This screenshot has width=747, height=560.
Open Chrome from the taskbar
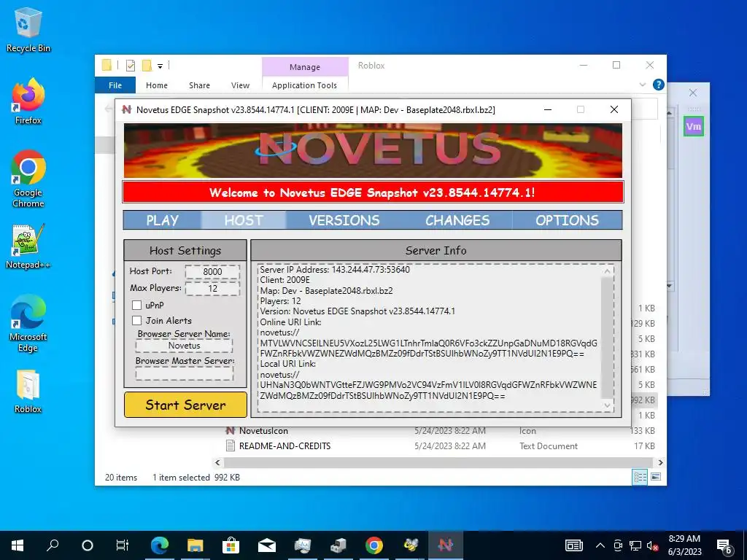[374, 545]
